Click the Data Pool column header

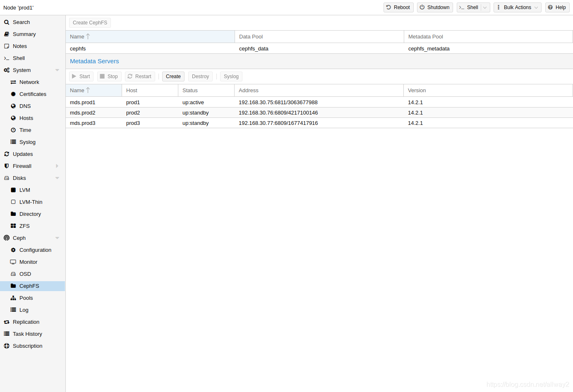(319, 37)
